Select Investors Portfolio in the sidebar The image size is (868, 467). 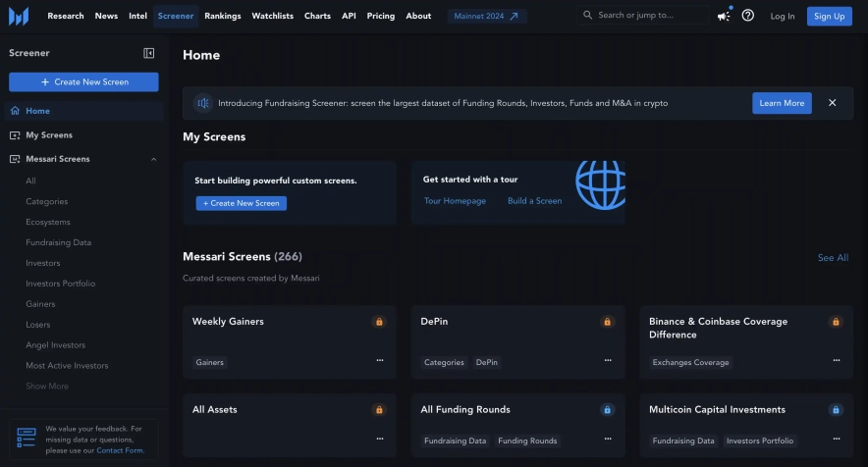click(x=60, y=284)
